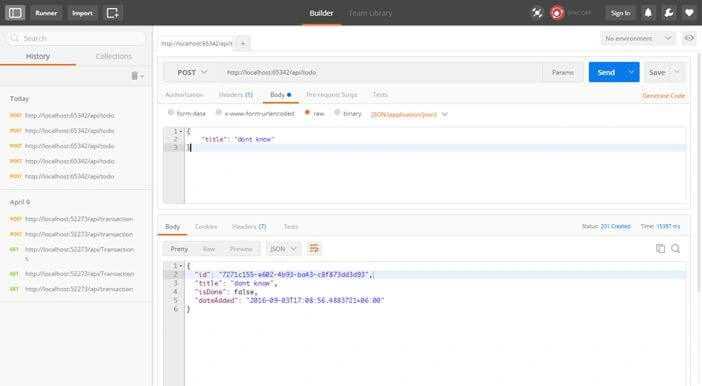This screenshot has width=702, height=386.
Task: Open the POST method dropdown
Action: (192, 72)
